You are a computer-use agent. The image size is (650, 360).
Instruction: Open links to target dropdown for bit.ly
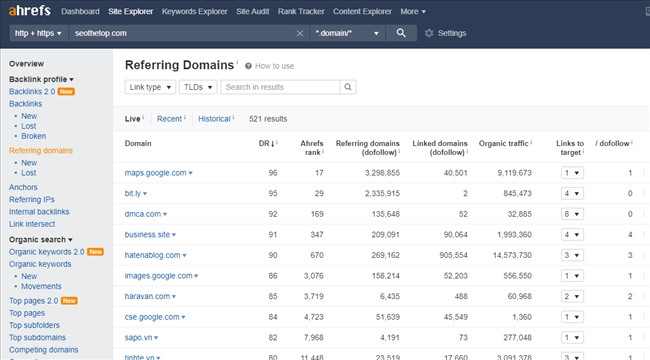[572, 193]
